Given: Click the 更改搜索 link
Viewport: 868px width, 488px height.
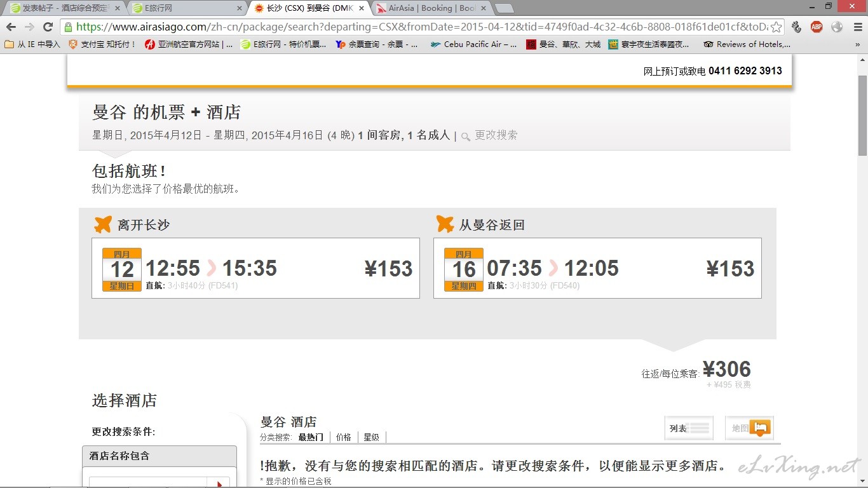Looking at the screenshot, I should pos(496,135).
